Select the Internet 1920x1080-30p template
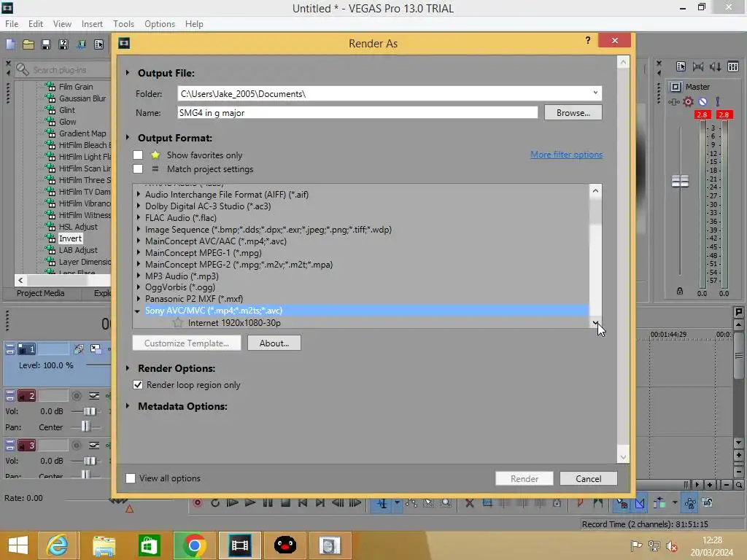 click(x=234, y=323)
